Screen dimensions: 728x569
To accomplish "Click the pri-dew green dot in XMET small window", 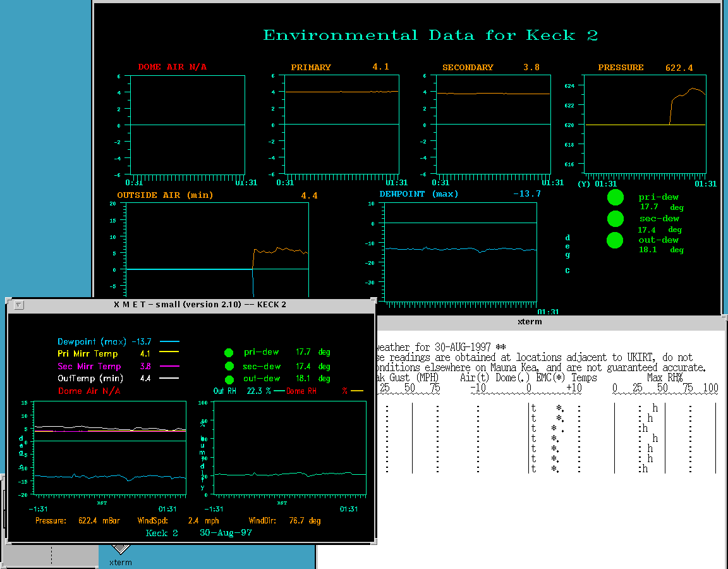I will click(229, 353).
